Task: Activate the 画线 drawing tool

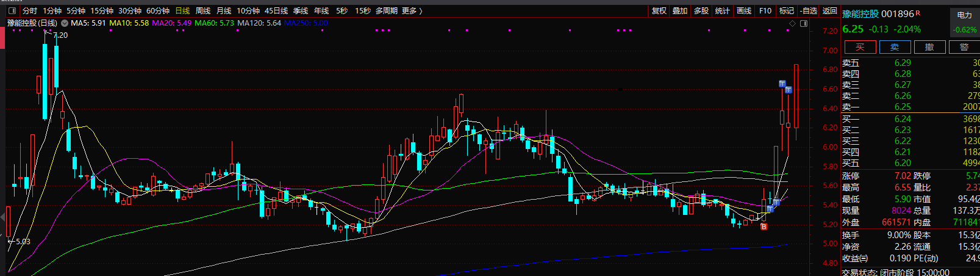Action: click(x=744, y=11)
